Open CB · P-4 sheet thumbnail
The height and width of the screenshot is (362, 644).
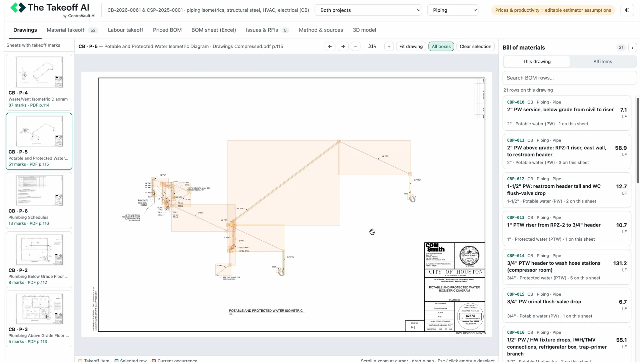[39, 82]
